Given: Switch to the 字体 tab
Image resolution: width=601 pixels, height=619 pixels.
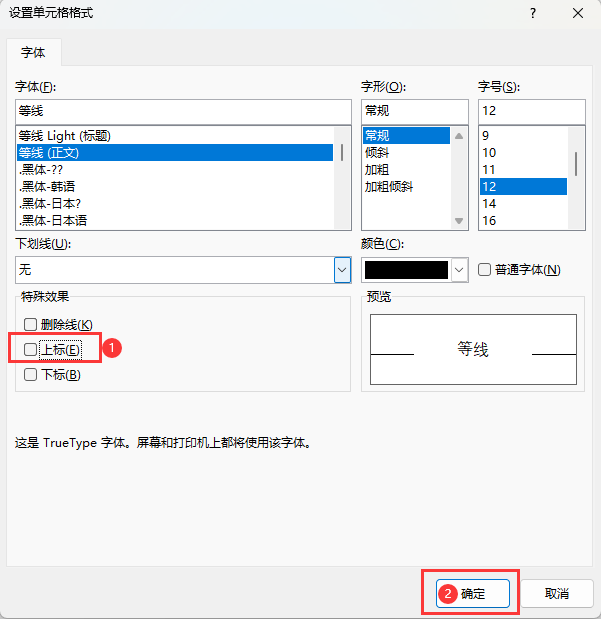Looking at the screenshot, I should point(34,52).
